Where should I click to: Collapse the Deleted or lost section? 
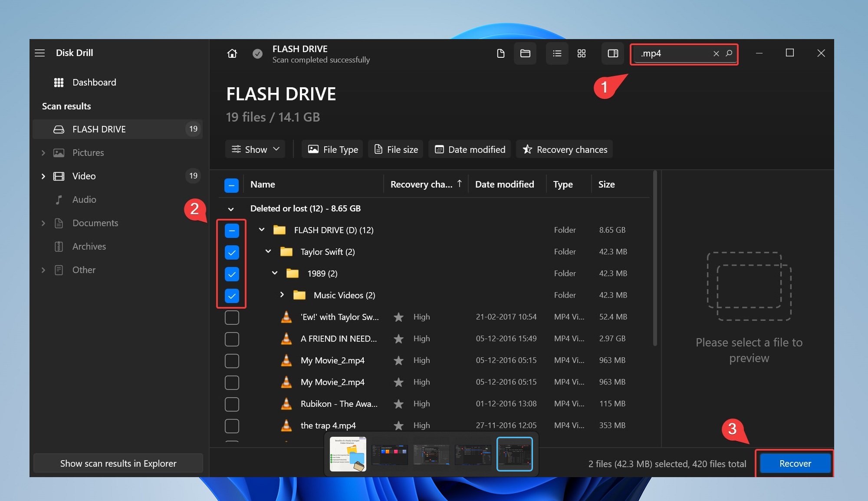pyautogui.click(x=232, y=208)
